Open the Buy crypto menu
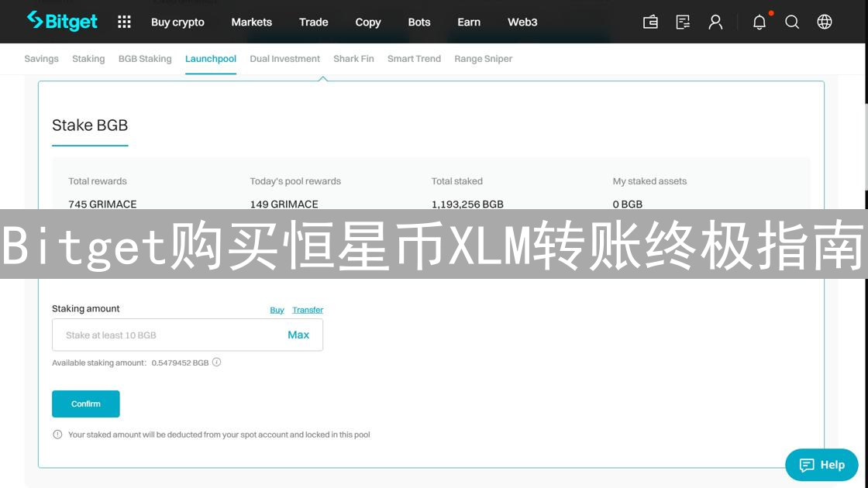Screen dimensions: 868x488 pos(177,22)
